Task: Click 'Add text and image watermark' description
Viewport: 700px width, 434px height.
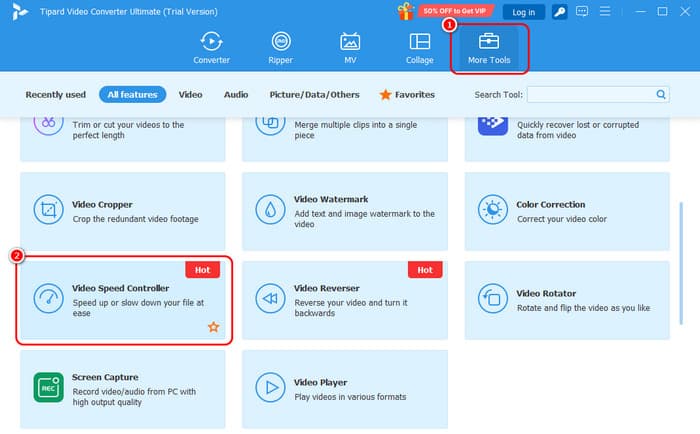Action: pyautogui.click(x=364, y=219)
